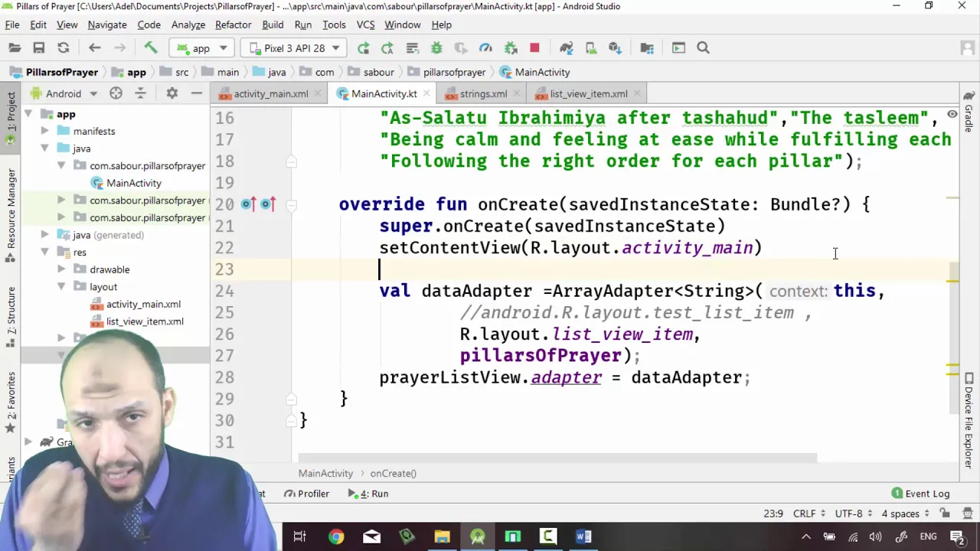Collapse the res folder node
The width and height of the screenshot is (980, 551).
44,252
